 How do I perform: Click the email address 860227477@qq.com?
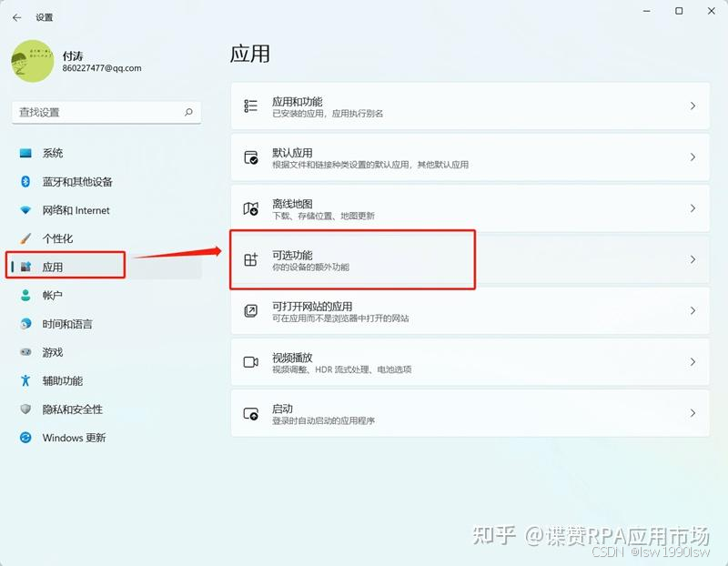pyautogui.click(x=102, y=68)
